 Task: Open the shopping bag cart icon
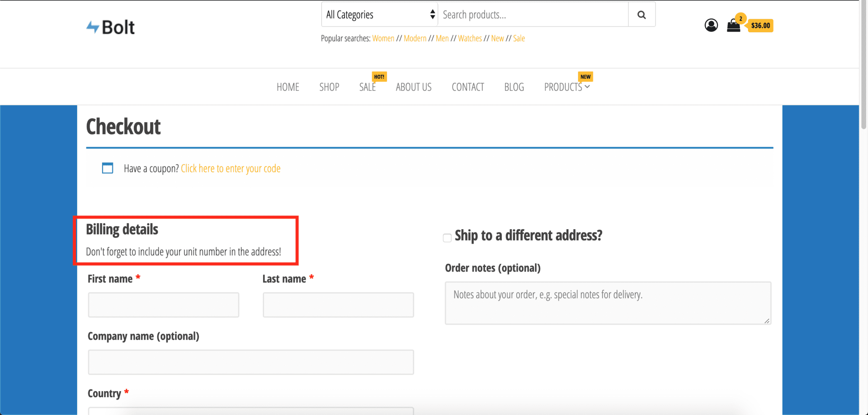(x=734, y=25)
